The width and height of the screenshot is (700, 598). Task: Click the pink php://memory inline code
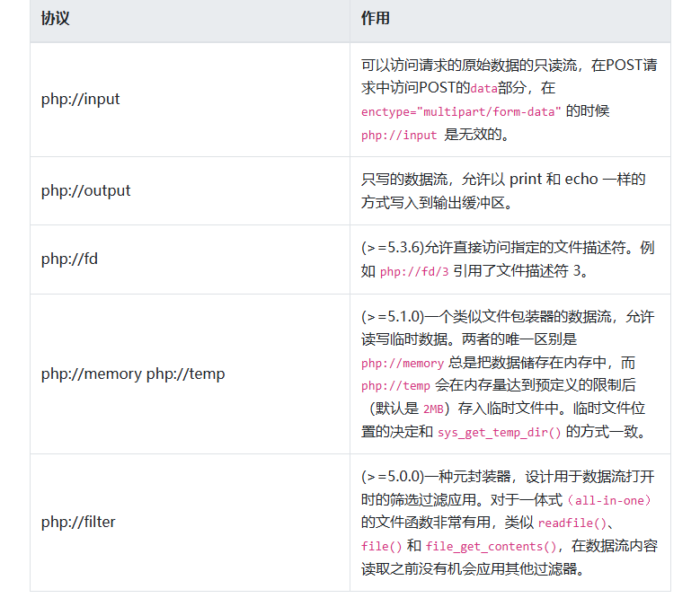[402, 364]
